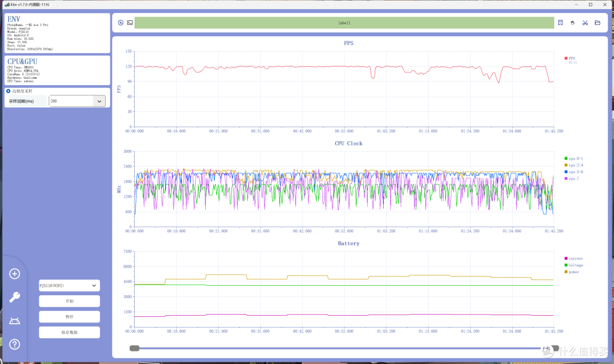
Task: Open the folder icon in top toolbar
Action: pyautogui.click(x=598, y=23)
